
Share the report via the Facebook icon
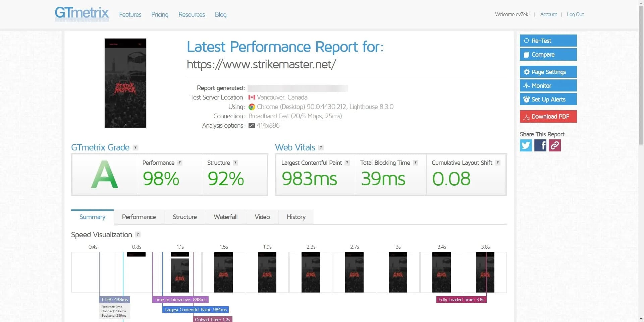540,145
